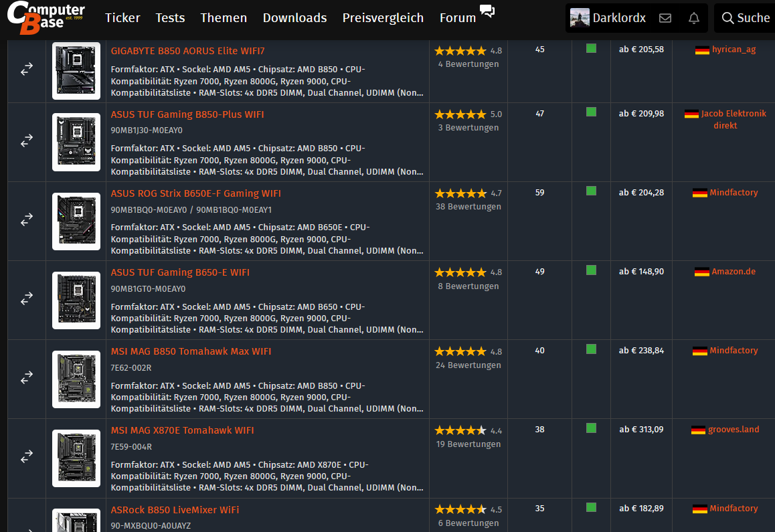The width and height of the screenshot is (775, 532).
Task: Click MSI B850 Tomahawk Max motherboard thumbnail
Action: (x=76, y=379)
